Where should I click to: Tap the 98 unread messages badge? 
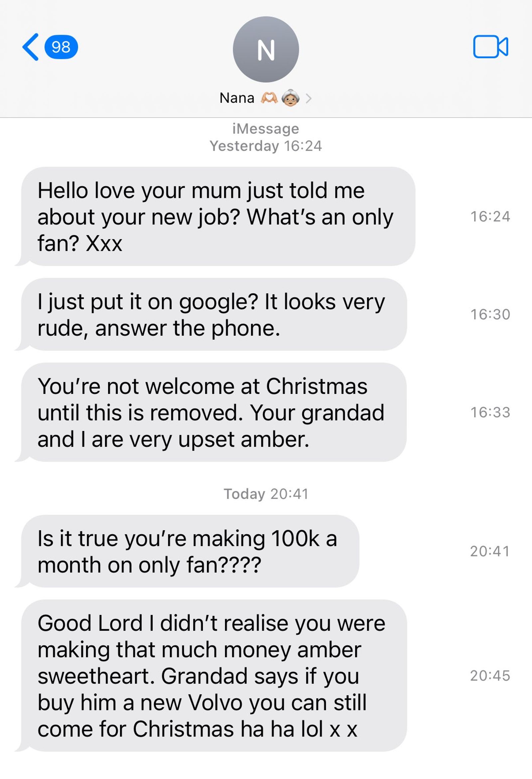(61, 47)
